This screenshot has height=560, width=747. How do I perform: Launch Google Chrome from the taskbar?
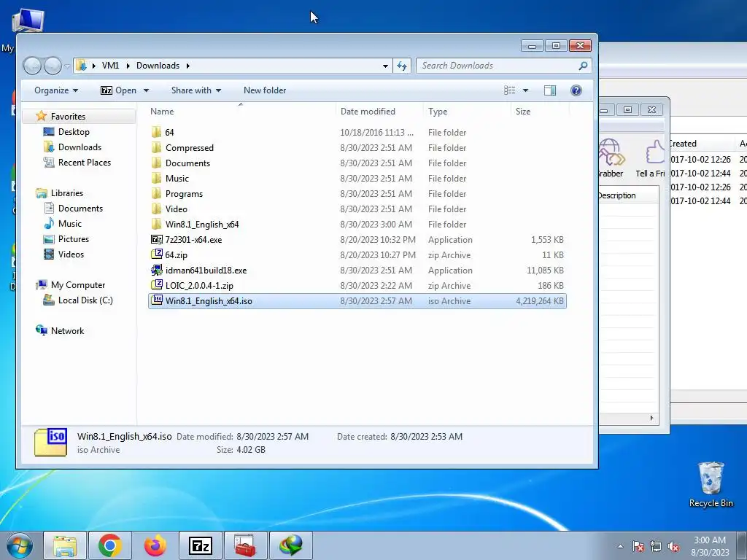[110, 545]
